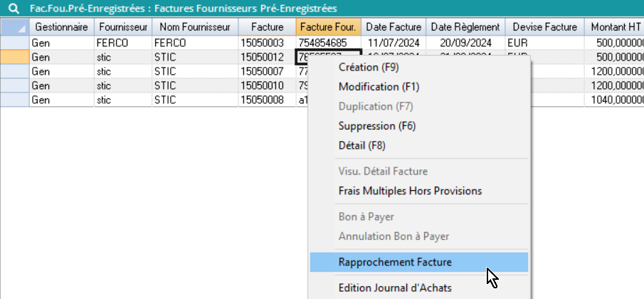Open Détail (F8) menu option
644x299 pixels.
pos(362,145)
